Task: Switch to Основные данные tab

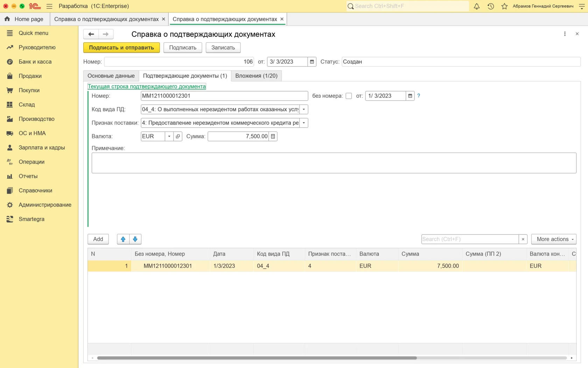Action: point(111,76)
